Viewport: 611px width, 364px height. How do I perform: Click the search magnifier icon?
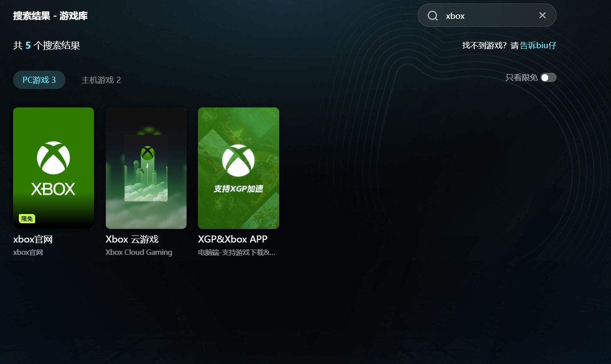(x=433, y=16)
